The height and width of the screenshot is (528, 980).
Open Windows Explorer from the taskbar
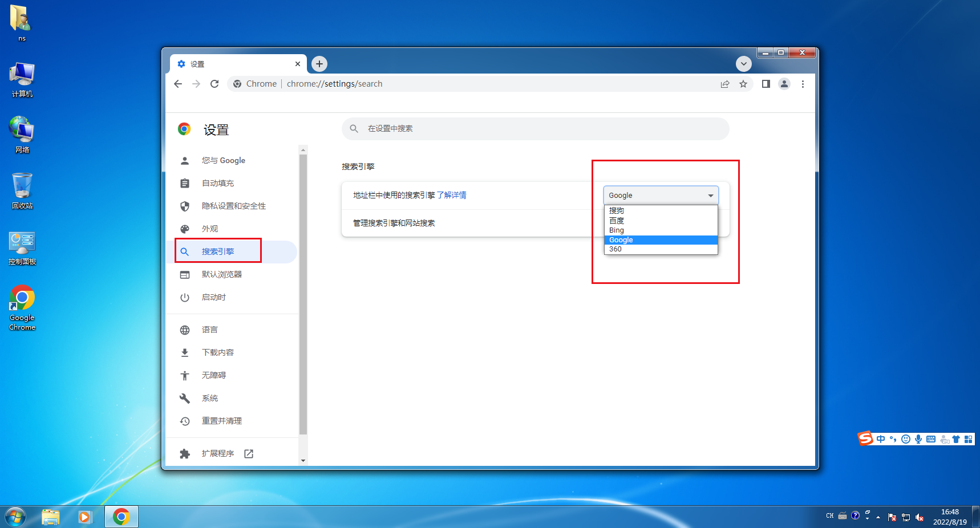[51, 517]
